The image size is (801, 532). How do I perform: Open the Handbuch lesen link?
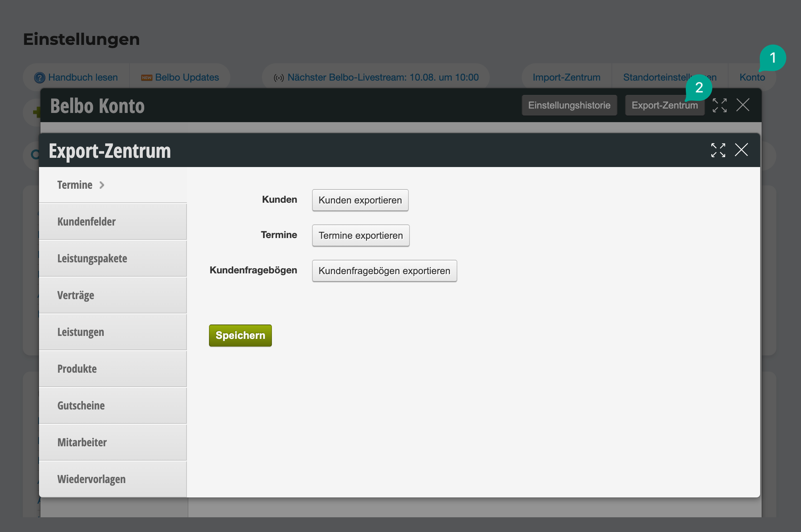pos(83,78)
